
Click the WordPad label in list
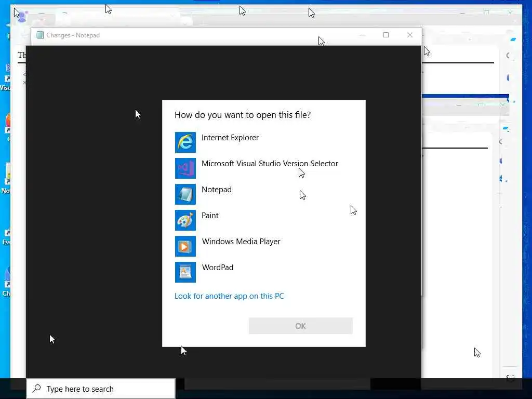coord(218,268)
